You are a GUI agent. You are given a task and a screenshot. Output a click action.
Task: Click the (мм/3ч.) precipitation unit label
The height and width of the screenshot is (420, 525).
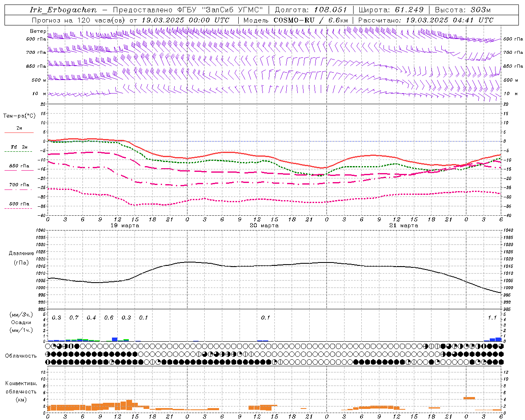21,315
